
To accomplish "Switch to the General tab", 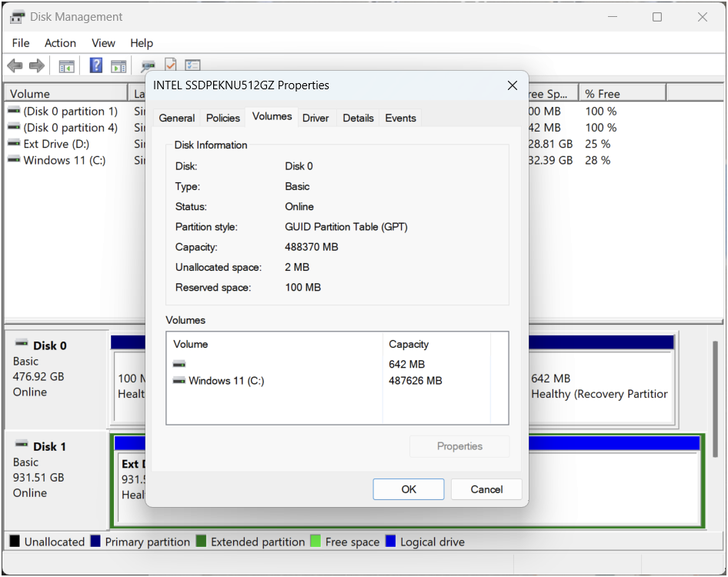I will click(176, 118).
